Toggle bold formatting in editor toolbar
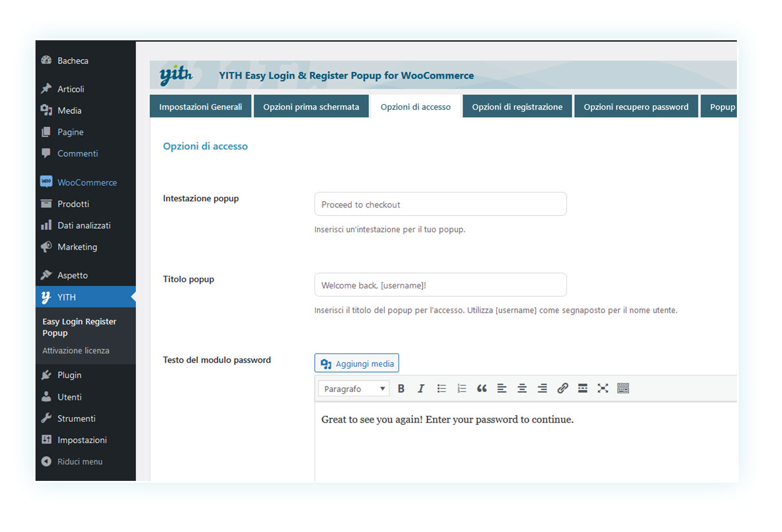 pyautogui.click(x=401, y=389)
